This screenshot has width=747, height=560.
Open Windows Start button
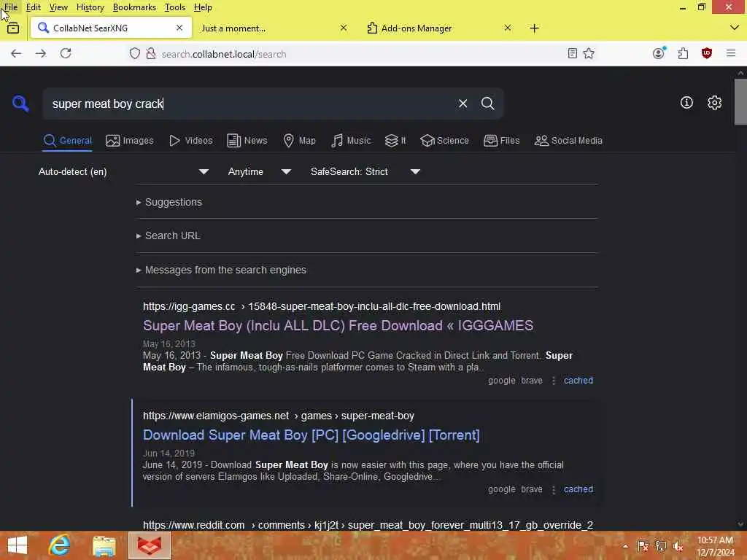(18, 545)
